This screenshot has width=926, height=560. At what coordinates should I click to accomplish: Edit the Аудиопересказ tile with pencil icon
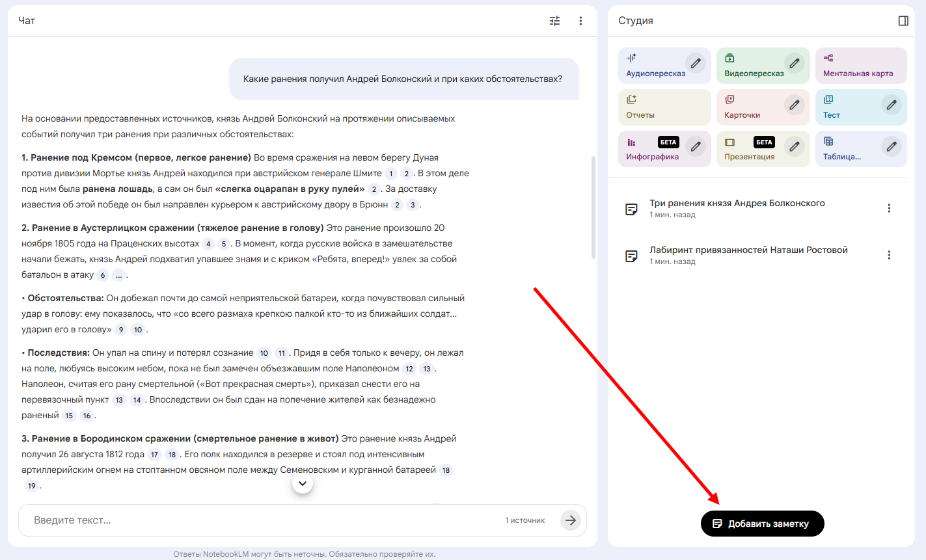(x=696, y=63)
